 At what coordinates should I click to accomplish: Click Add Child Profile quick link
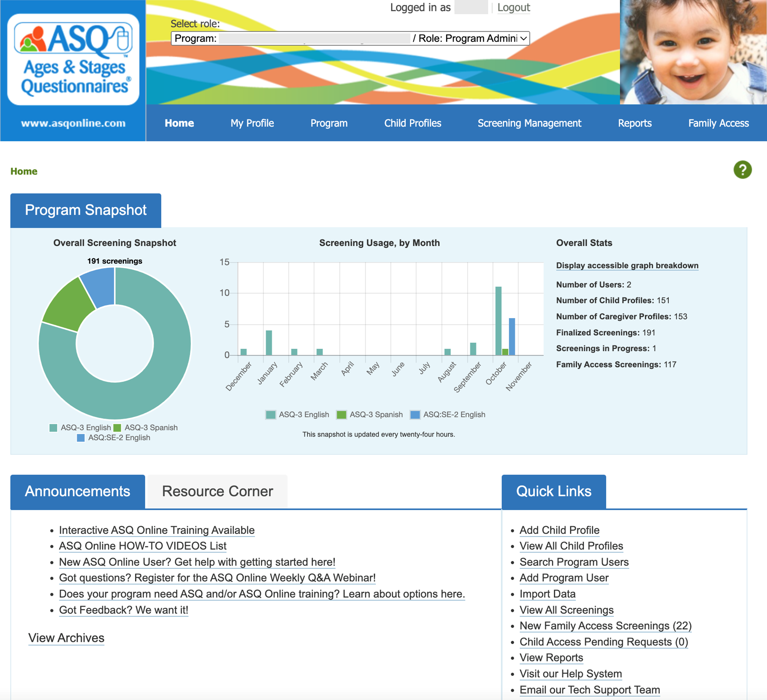tap(559, 530)
